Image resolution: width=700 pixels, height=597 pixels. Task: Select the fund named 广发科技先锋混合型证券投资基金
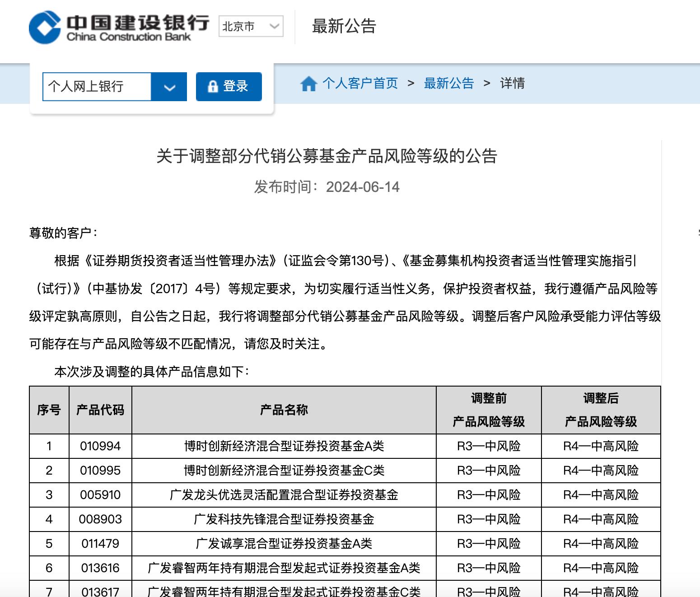point(283,519)
